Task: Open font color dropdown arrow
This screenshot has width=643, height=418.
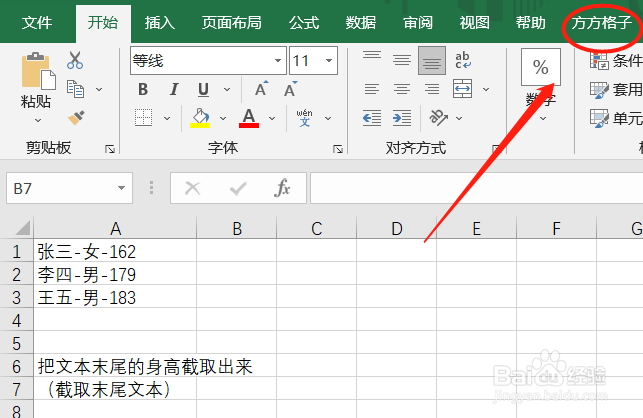Action: pos(272,118)
